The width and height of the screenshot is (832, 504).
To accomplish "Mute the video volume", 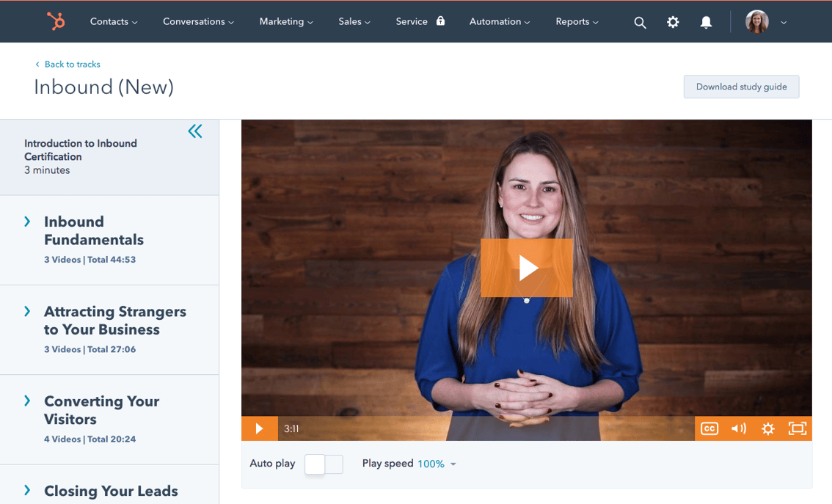I will pyautogui.click(x=738, y=428).
